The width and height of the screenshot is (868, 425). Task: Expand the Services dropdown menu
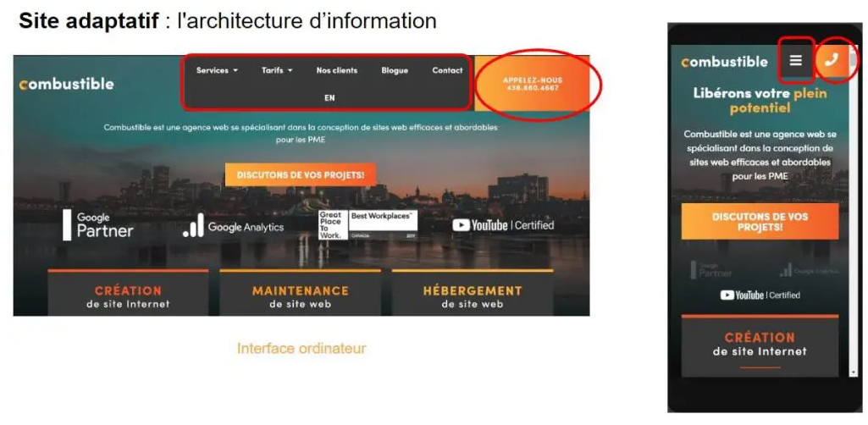click(217, 70)
